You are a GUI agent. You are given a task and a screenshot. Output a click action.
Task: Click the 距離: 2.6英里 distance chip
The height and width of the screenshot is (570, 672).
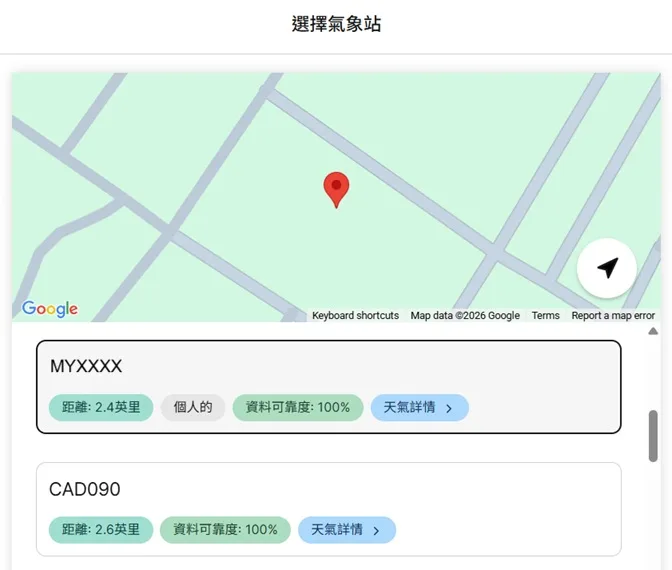[x=101, y=530]
